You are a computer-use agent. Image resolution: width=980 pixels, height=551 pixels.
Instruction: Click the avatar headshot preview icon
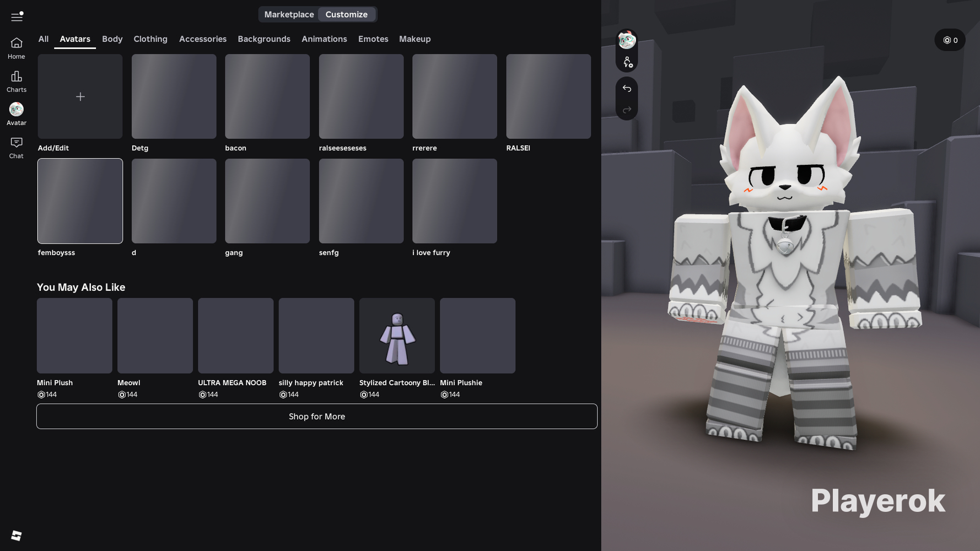(627, 40)
